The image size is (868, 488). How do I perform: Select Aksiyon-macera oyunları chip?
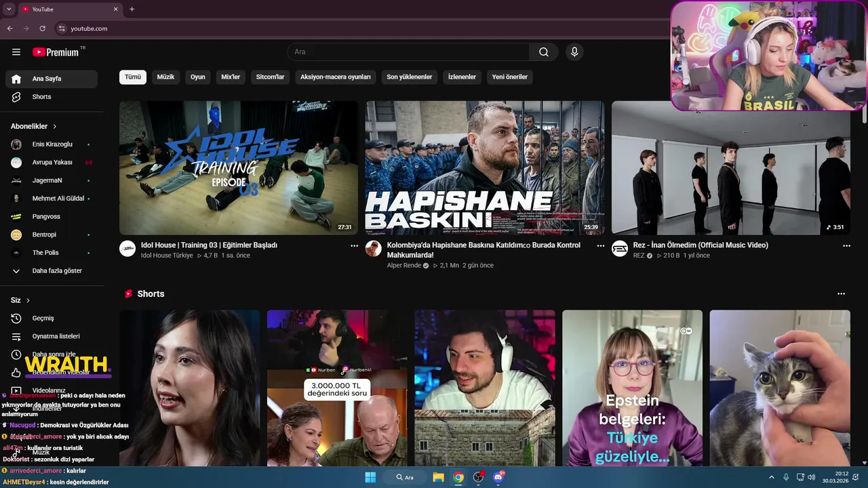point(336,77)
